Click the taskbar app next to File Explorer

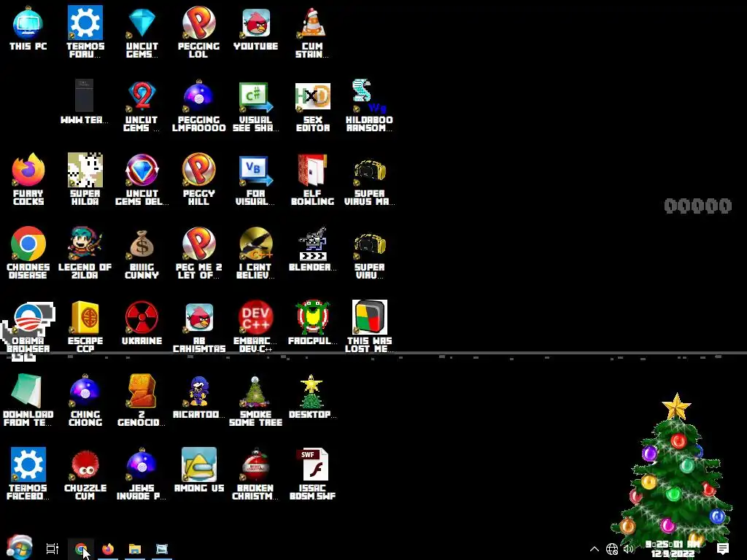[162, 549]
